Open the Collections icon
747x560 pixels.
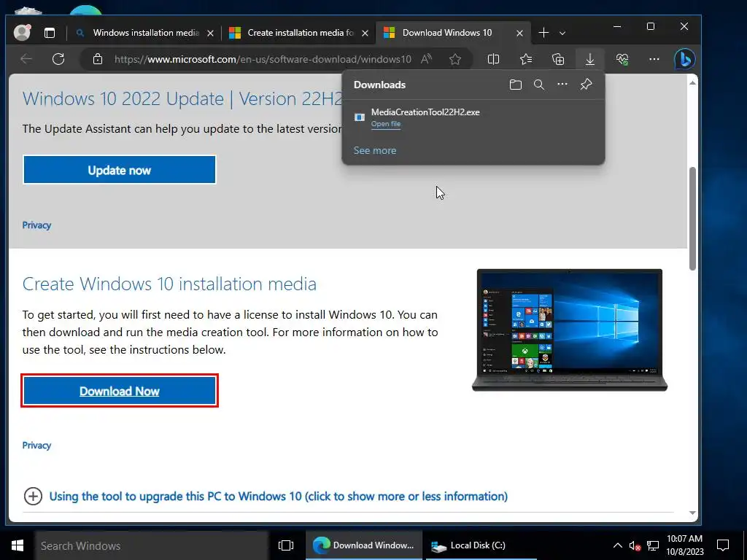tap(558, 59)
